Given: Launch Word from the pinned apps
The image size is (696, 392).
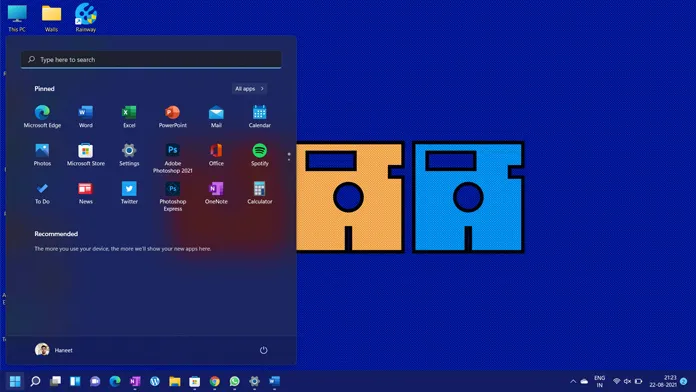Looking at the screenshot, I should pos(86,116).
